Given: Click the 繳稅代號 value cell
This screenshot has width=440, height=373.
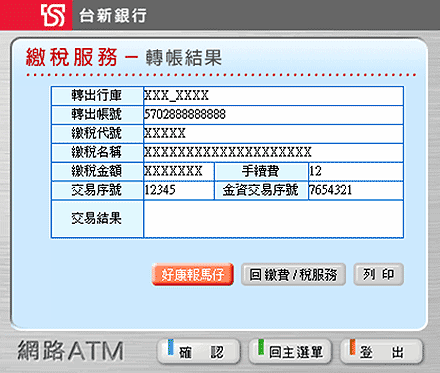Looking at the screenshot, I should [273, 134].
